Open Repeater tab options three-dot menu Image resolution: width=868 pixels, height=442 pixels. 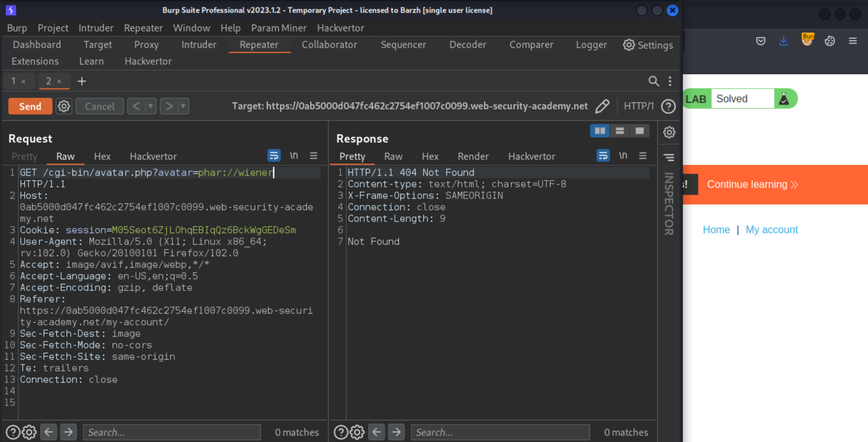[670, 81]
